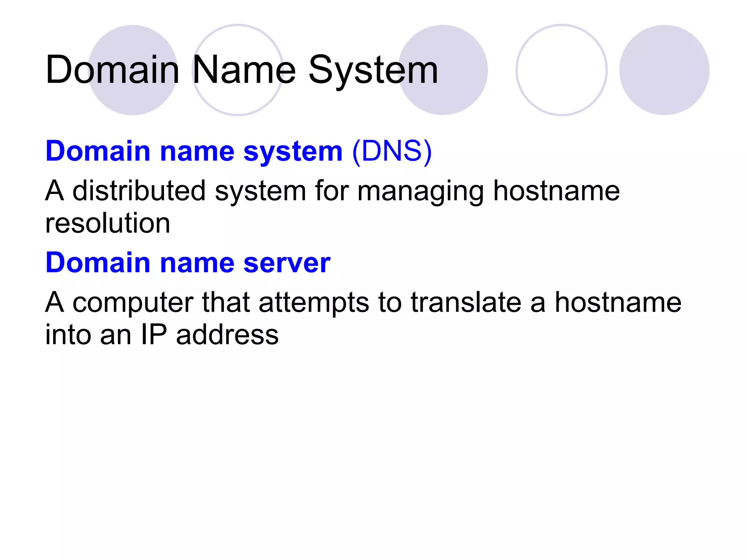Click the text "A distributed system for managing hostname resolution"
This screenshot has width=747, height=560.
[332, 206]
